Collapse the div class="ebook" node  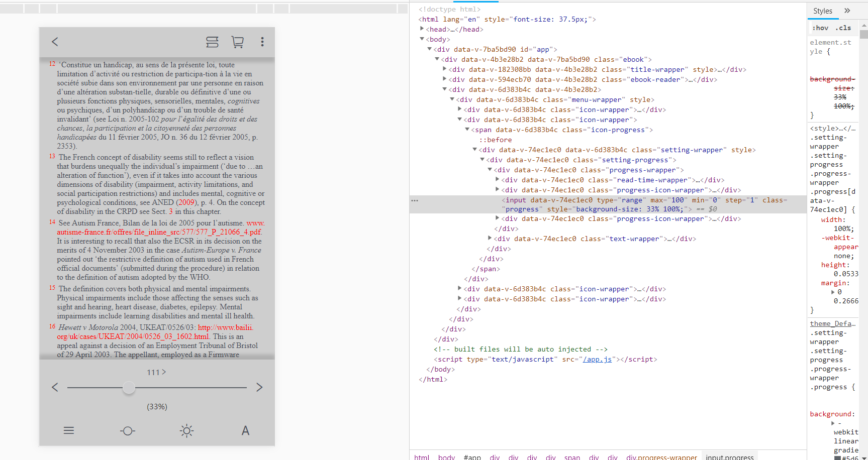[437, 59]
